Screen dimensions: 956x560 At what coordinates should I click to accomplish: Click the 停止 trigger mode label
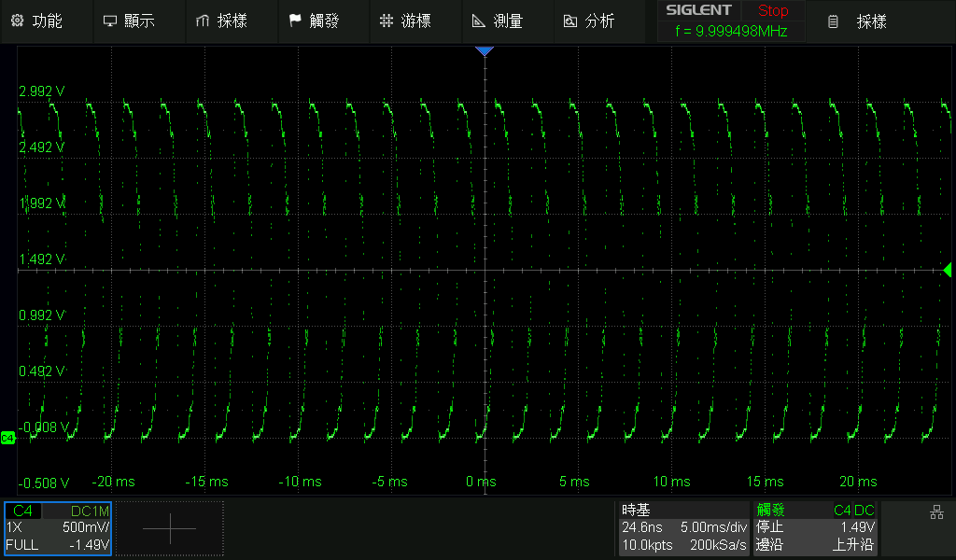(769, 527)
